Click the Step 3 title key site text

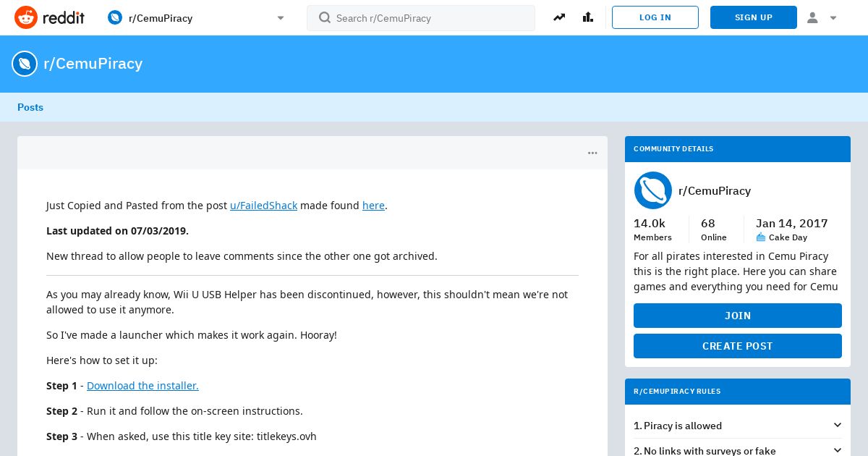[182, 436]
